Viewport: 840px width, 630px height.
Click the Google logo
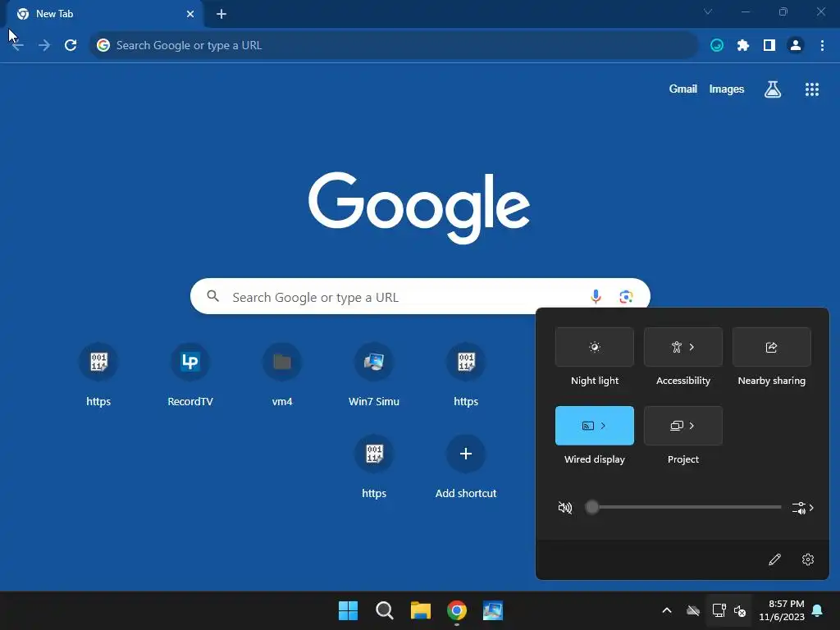tap(419, 207)
